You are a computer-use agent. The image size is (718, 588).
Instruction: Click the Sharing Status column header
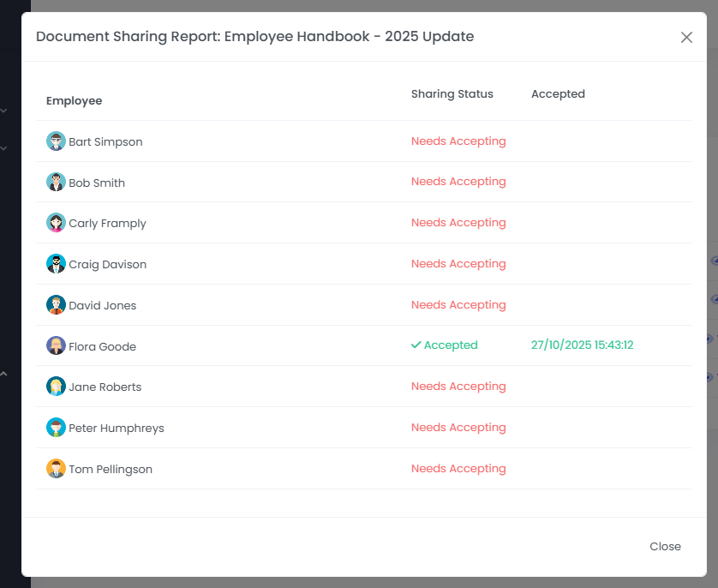(x=452, y=93)
